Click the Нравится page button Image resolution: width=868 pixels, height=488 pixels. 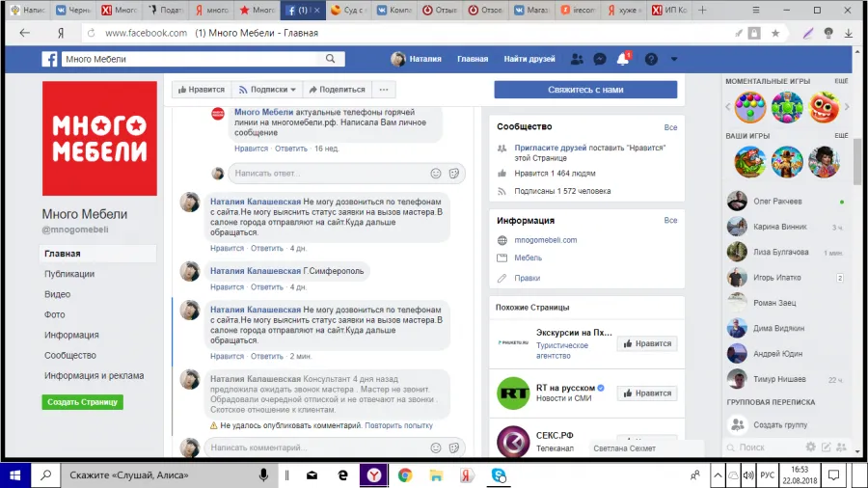(202, 89)
